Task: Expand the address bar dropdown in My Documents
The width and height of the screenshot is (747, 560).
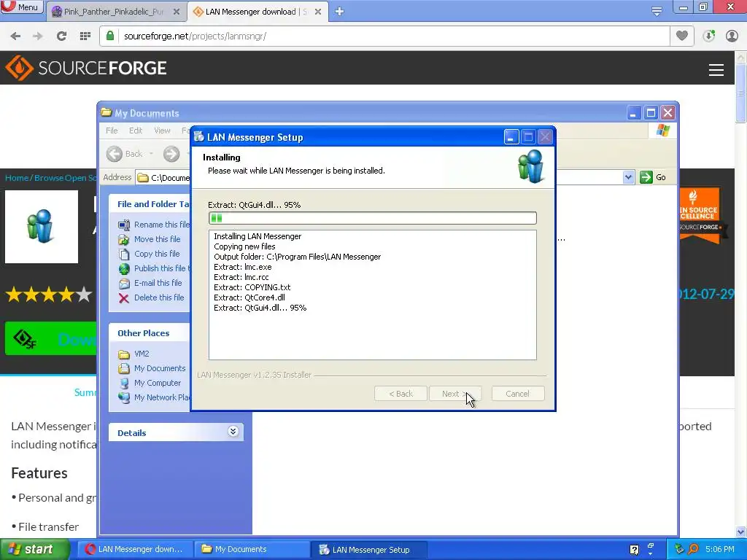Action: coord(628,178)
